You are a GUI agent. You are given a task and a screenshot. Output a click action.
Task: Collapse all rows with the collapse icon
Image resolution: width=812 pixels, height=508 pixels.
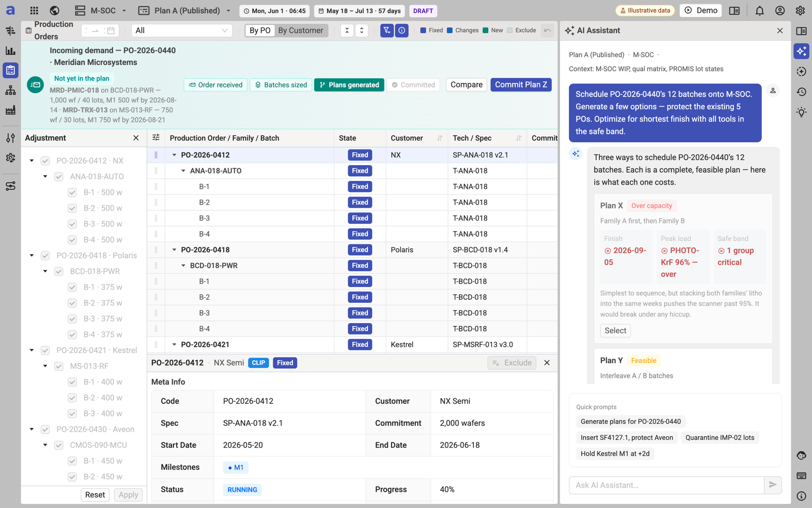(x=347, y=30)
